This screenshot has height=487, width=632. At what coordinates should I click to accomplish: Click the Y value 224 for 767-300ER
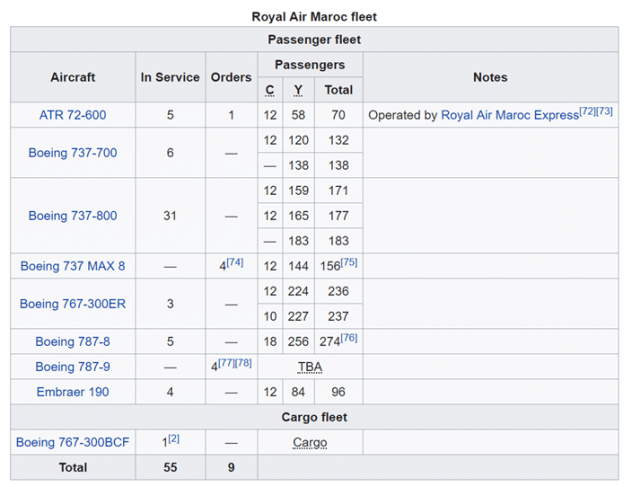298,291
